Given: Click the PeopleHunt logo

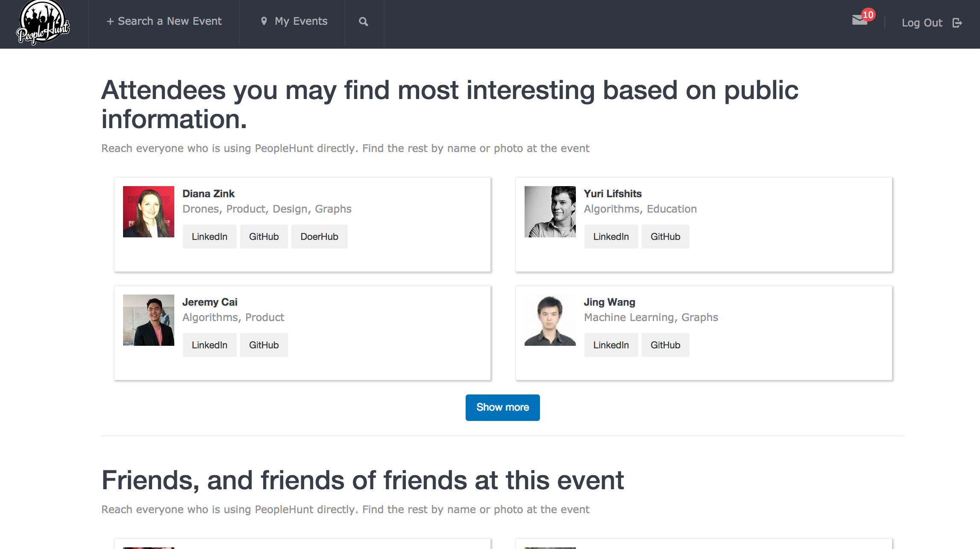Looking at the screenshot, I should coord(43,23).
